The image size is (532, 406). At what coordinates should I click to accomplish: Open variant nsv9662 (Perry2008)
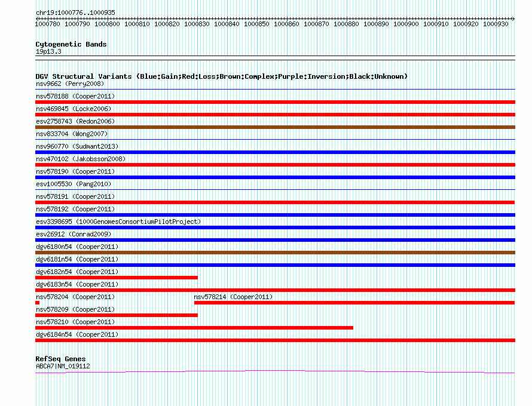[70, 84]
